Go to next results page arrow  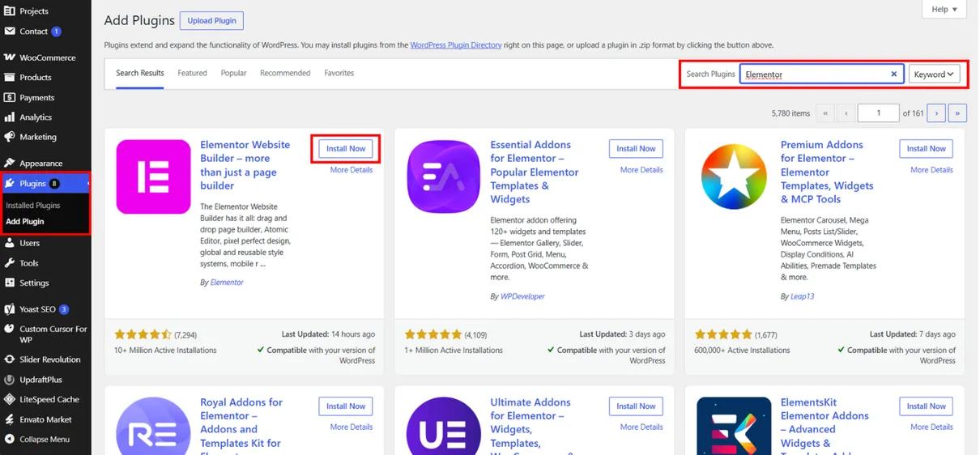(936, 113)
